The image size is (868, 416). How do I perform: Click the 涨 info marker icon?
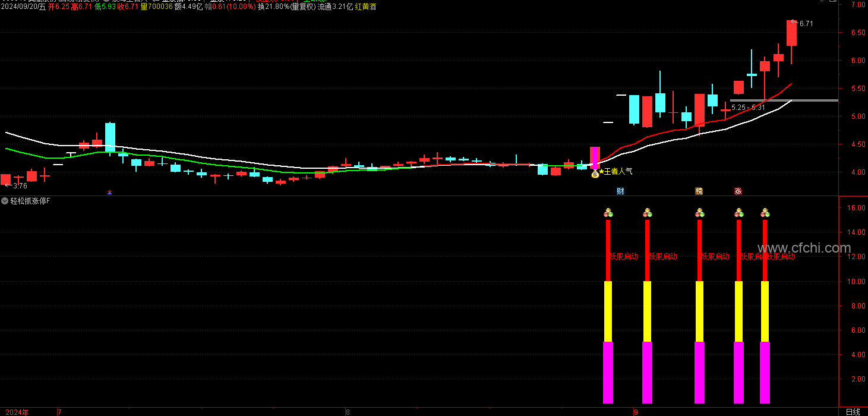(738, 191)
